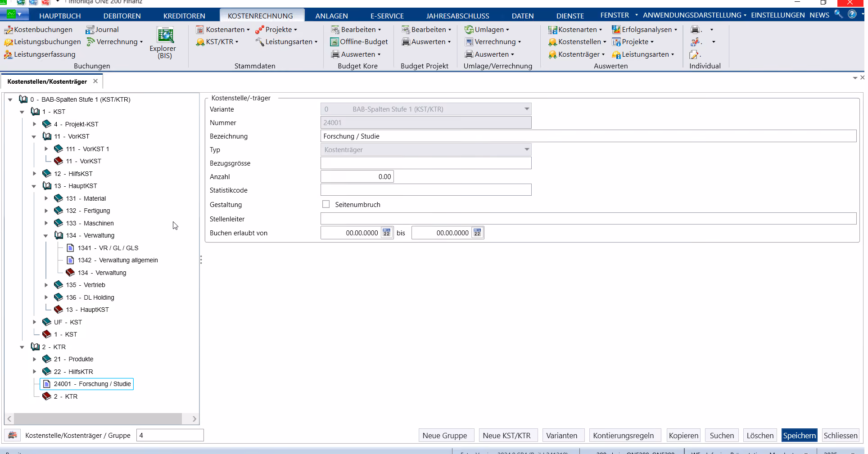
Task: Expand the 135 - Vertrieb node
Action: tap(46, 285)
